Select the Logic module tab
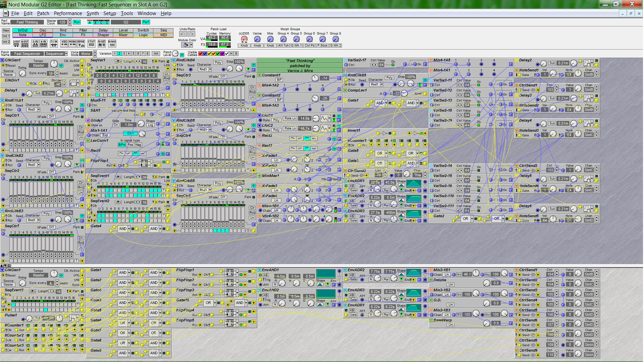Screen dimensions: 644x362 coord(143,35)
